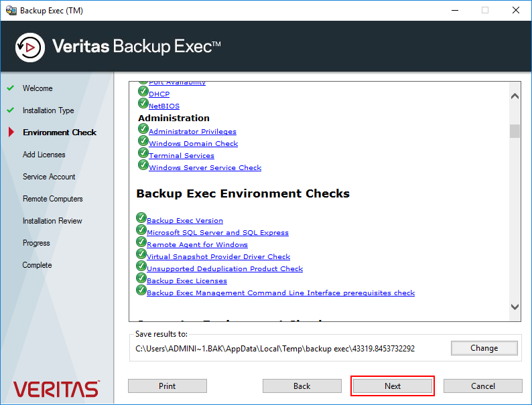The image size is (532, 405).
Task: Click the green checkmark next to Installation Type step
Action: [x=11, y=110]
